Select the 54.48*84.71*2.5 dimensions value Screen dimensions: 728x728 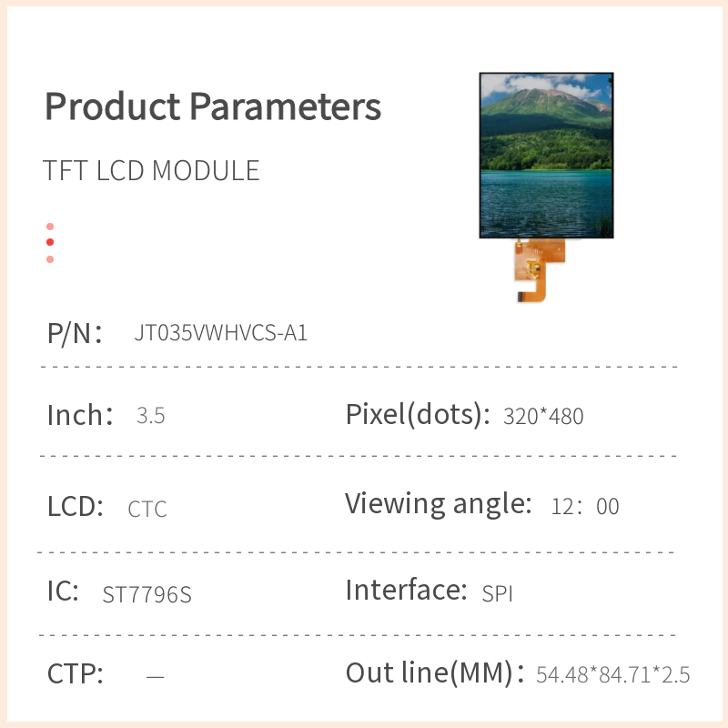[x=612, y=675]
